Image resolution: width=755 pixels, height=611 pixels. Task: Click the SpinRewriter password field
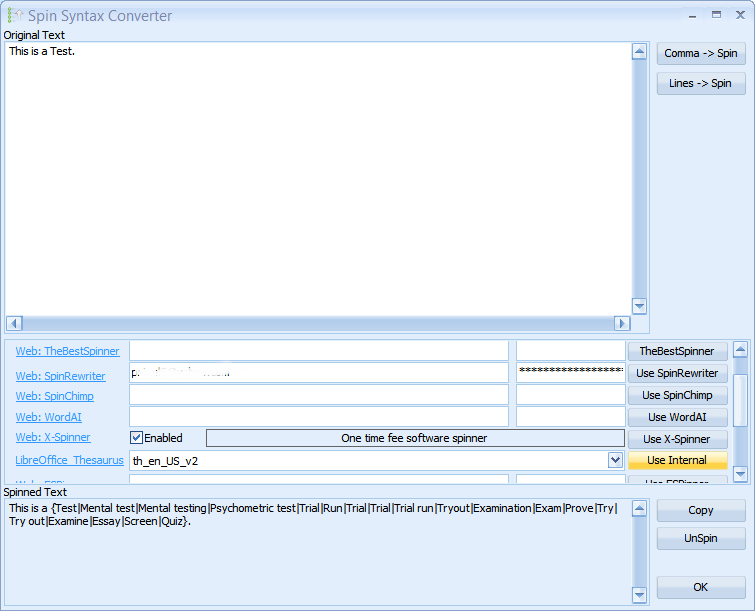coord(570,372)
